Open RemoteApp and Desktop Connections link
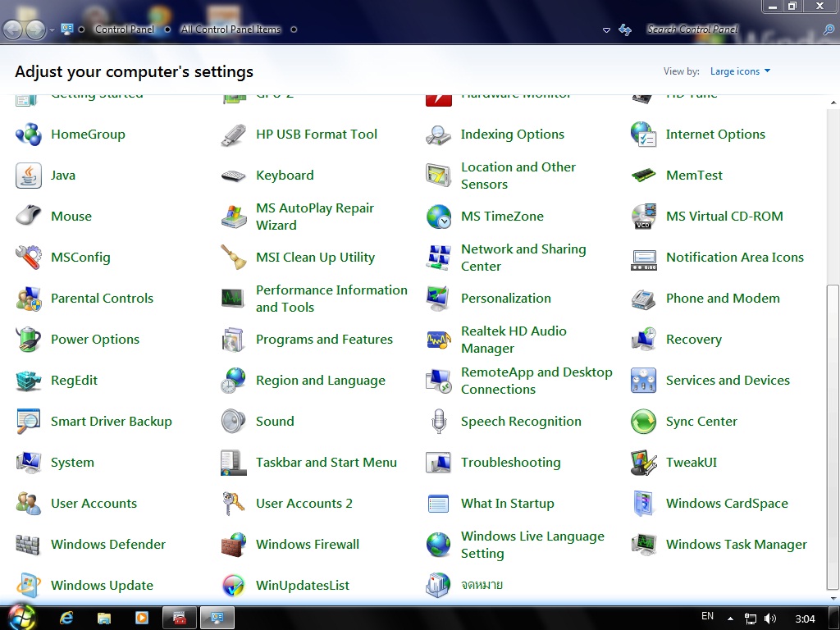The height and width of the screenshot is (630, 840). pos(536,381)
